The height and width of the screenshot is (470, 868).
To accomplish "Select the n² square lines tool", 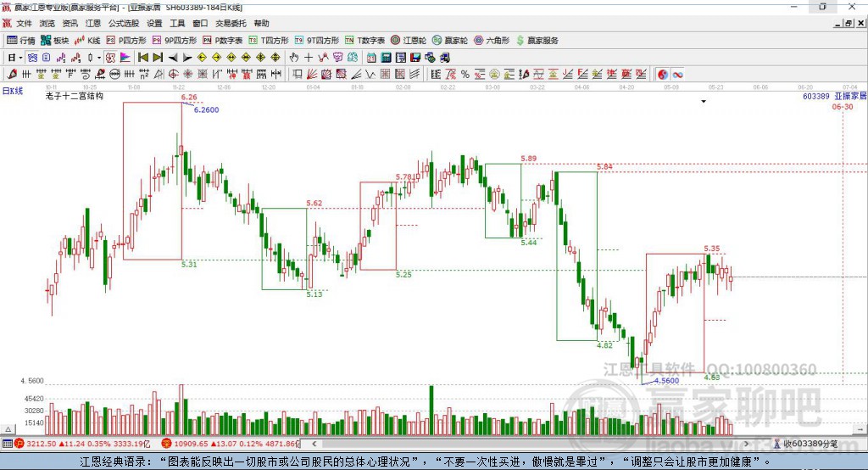I will pyautogui.click(x=144, y=75).
